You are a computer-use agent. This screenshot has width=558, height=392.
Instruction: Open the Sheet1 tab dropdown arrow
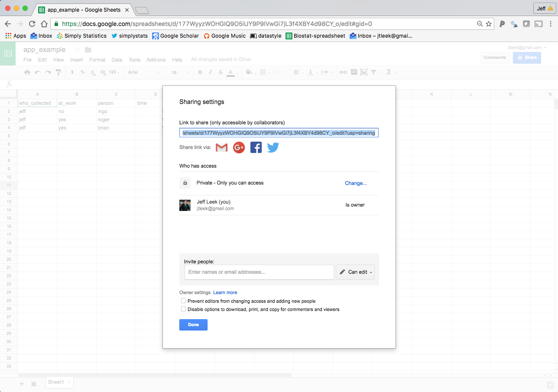[69, 382]
